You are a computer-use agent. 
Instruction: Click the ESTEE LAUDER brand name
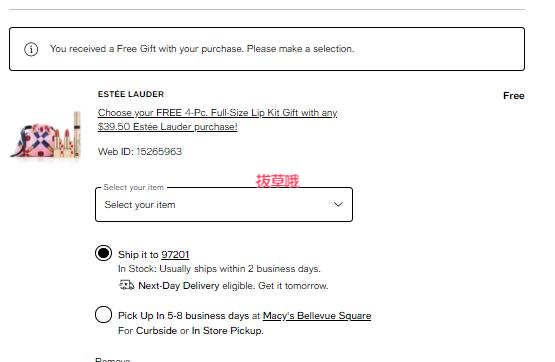pos(131,94)
